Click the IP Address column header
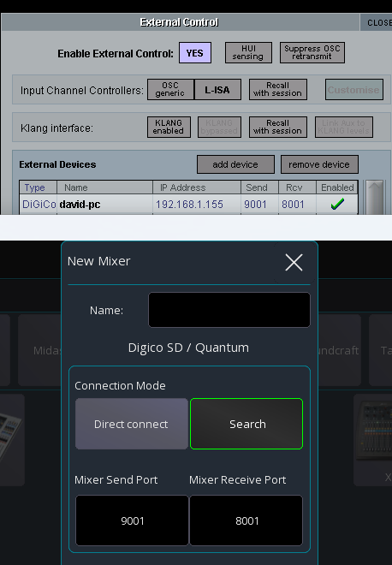392x565 pixels. click(x=196, y=187)
